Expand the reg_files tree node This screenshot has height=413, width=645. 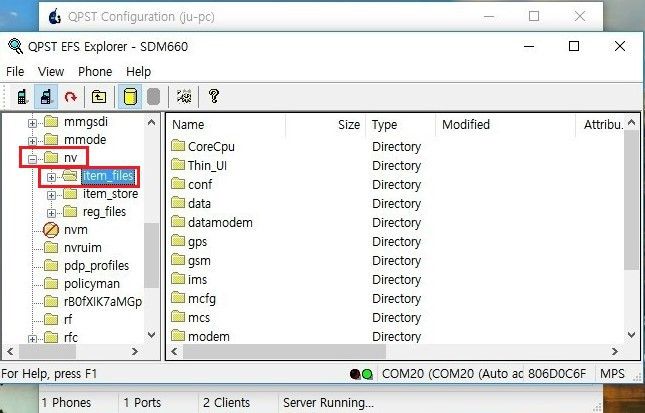coord(51,213)
